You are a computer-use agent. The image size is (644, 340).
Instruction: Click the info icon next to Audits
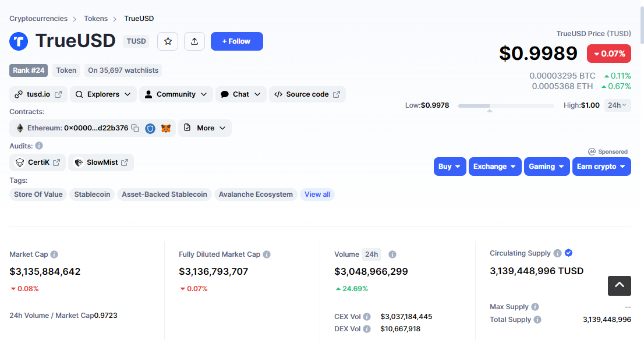point(39,146)
